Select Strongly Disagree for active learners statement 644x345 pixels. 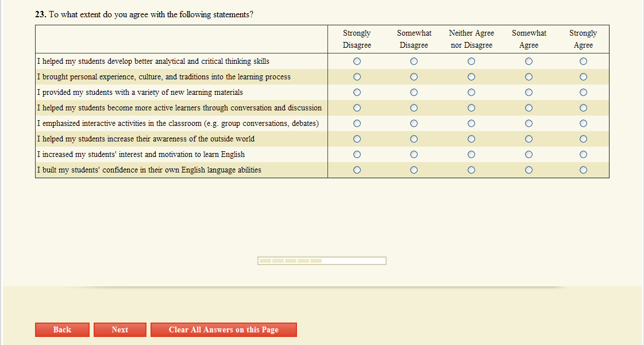[x=357, y=108]
